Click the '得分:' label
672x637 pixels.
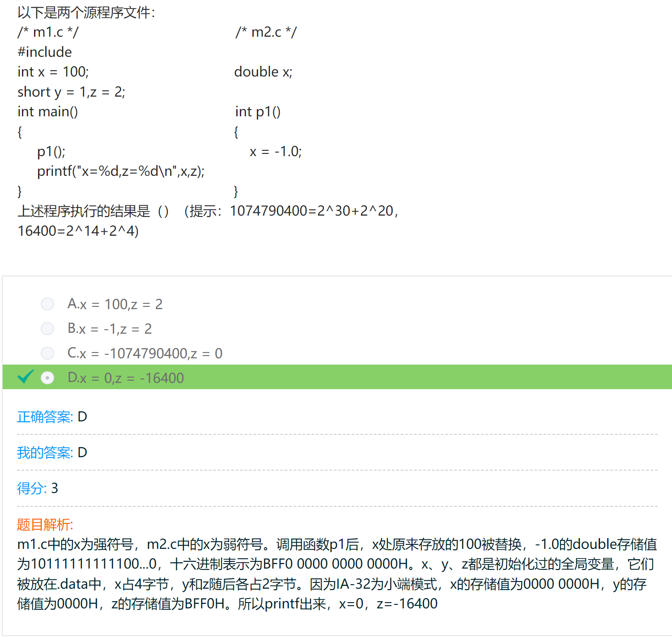[x=31, y=488]
